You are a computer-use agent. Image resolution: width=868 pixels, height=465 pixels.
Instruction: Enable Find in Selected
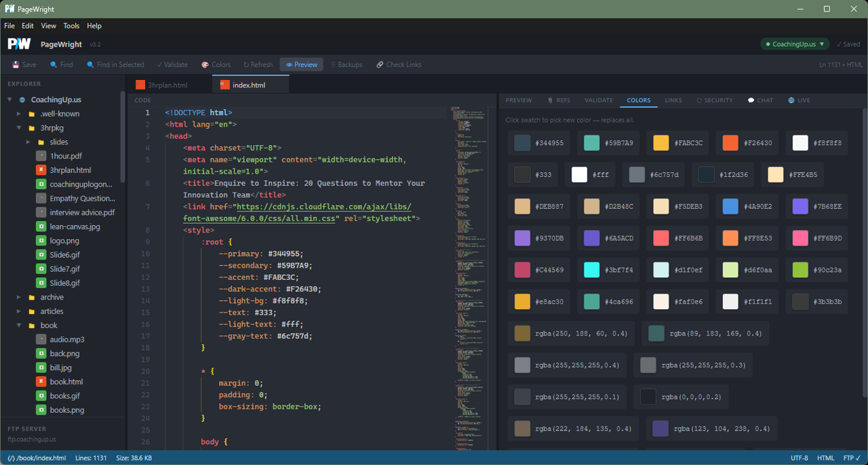click(x=115, y=64)
